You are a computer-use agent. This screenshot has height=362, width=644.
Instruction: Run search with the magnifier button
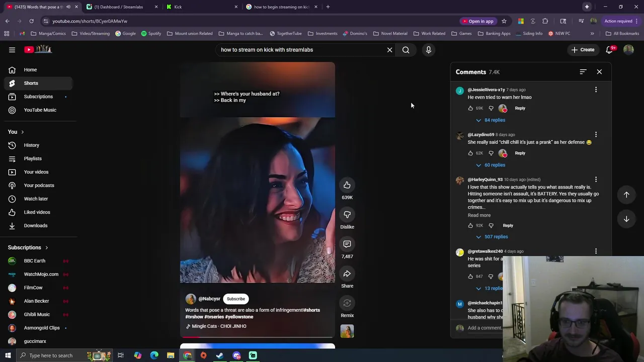[x=406, y=50]
